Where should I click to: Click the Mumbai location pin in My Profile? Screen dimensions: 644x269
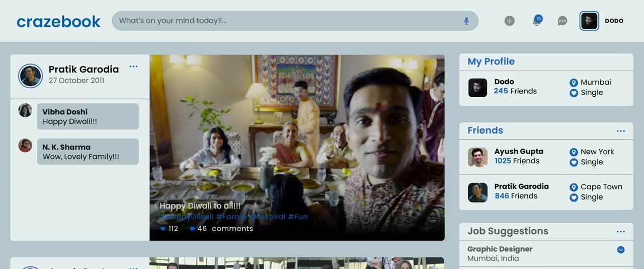[574, 83]
